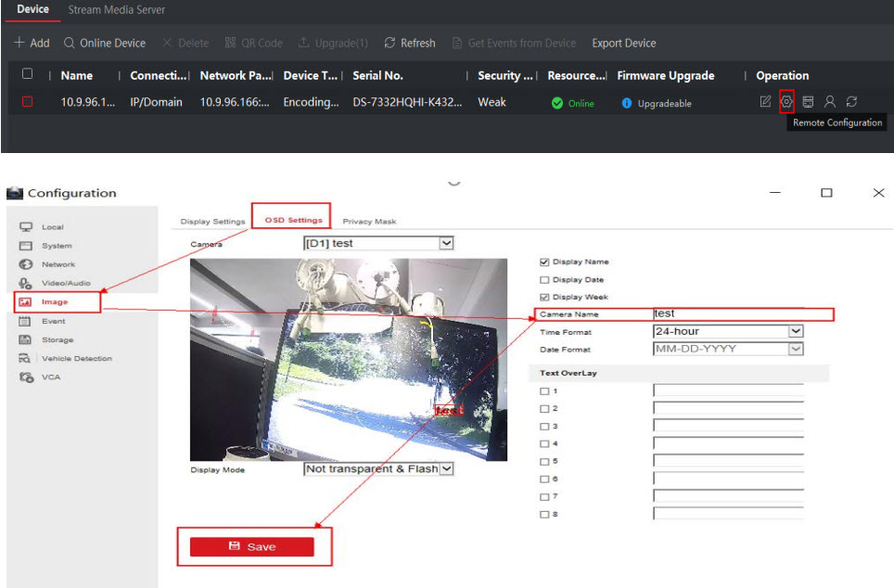
Task: Click the Save button
Action: (x=252, y=547)
